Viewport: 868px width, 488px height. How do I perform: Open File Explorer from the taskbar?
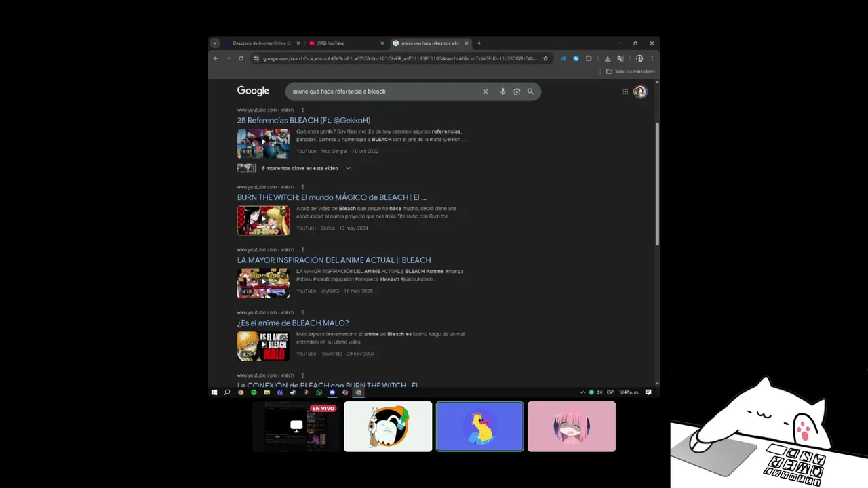[x=267, y=392]
